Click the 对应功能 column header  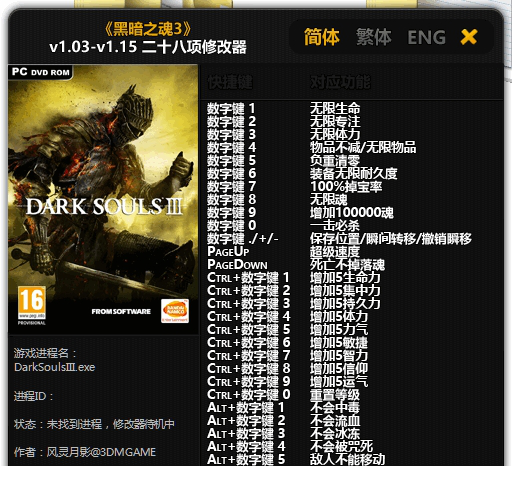tap(340, 82)
